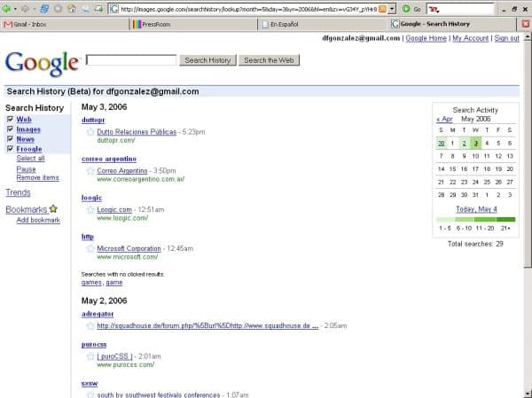
Task: Toggle the News search history checkbox
Action: click(10, 139)
